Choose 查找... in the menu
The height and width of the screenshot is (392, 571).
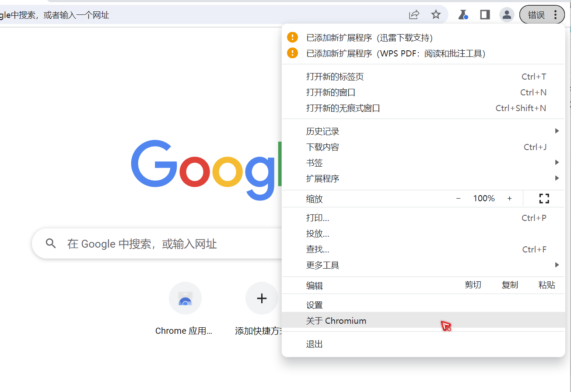pyautogui.click(x=424, y=250)
